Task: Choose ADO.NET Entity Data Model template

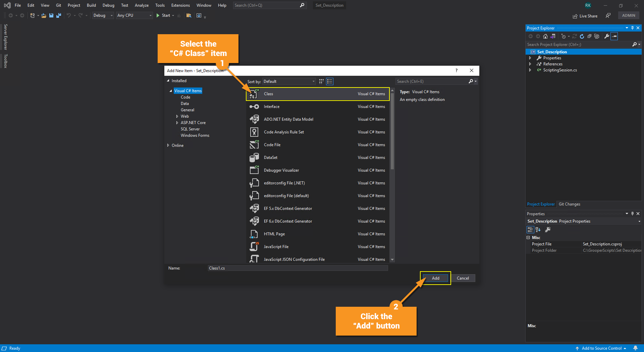Action: coord(318,119)
